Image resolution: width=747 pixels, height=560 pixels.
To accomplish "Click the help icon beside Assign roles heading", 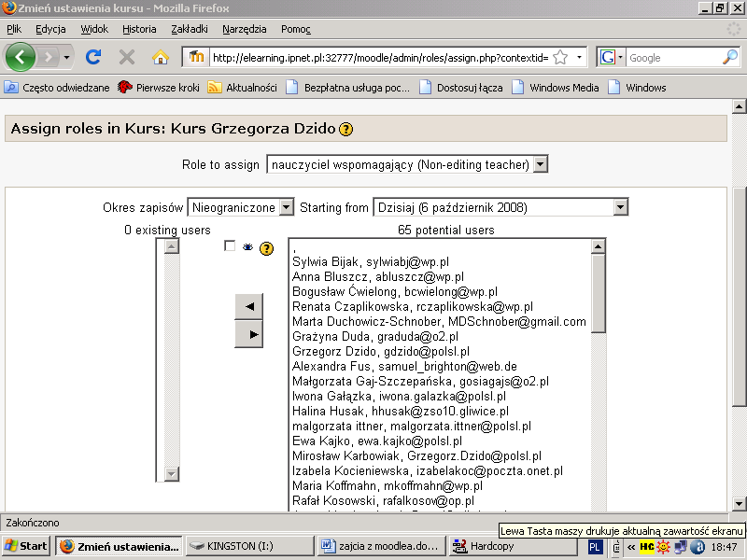I will (x=345, y=129).
